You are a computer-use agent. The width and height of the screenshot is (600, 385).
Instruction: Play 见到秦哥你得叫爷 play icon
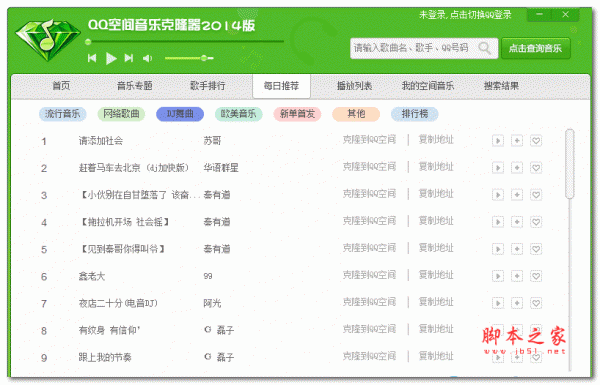point(498,249)
